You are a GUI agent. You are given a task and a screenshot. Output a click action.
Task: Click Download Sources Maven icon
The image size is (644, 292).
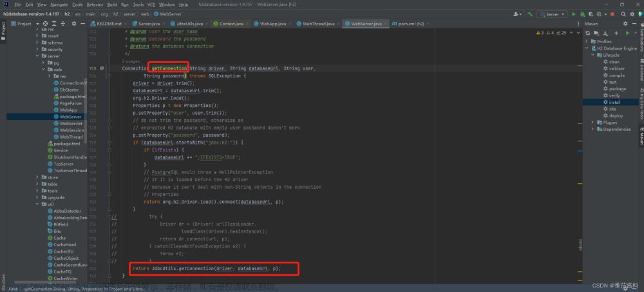click(x=605, y=32)
